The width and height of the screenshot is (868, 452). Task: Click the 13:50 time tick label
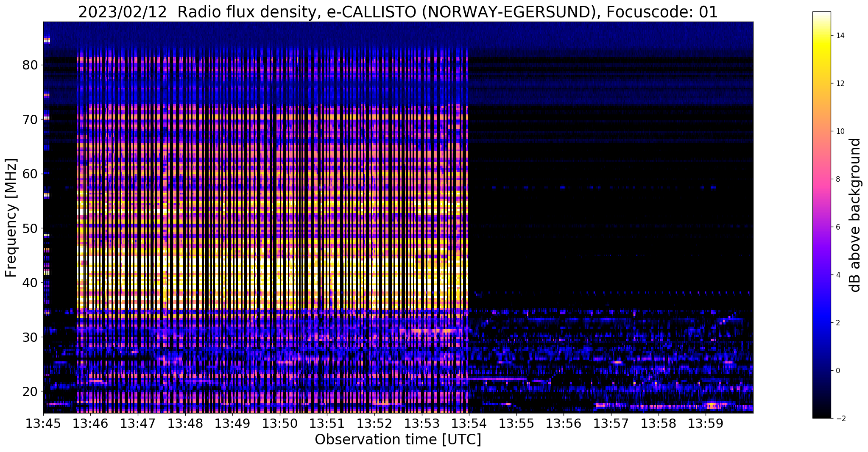(280, 423)
